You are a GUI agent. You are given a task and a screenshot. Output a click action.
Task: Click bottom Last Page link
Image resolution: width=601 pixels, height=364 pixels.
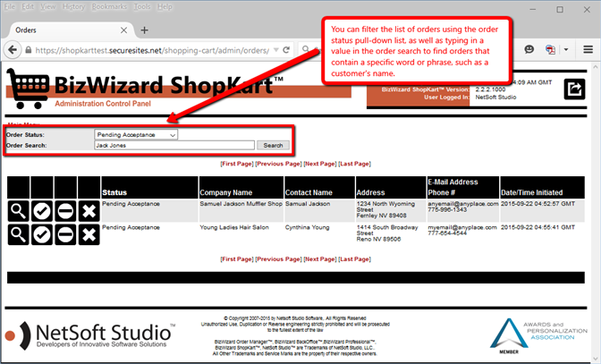354,259
